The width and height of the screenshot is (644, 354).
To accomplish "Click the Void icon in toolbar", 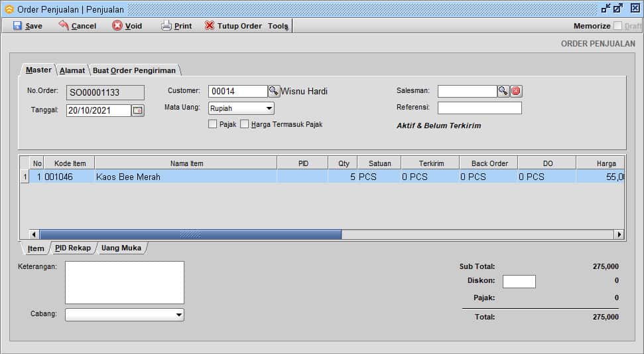I will point(117,26).
